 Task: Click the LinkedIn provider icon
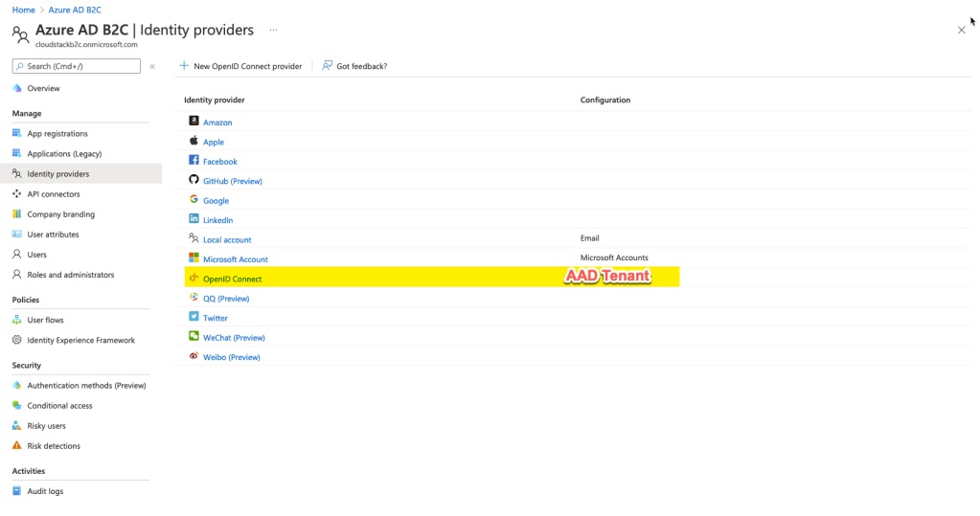[194, 219]
